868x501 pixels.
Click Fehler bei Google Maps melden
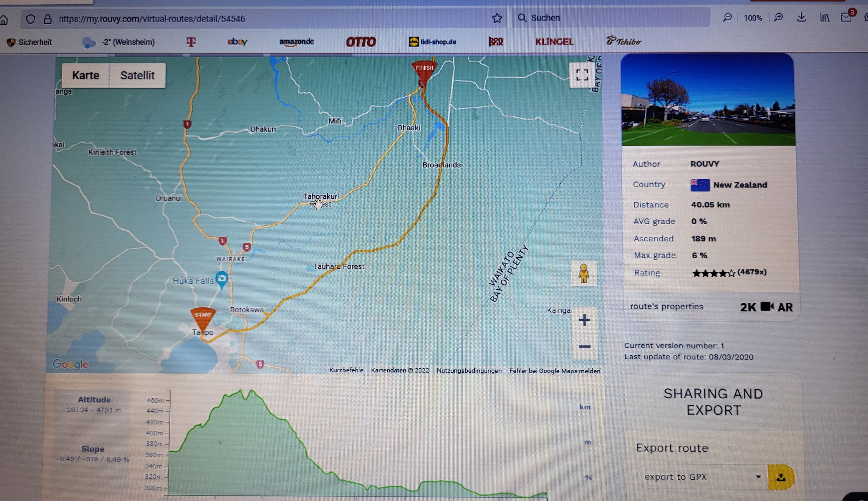[555, 371]
